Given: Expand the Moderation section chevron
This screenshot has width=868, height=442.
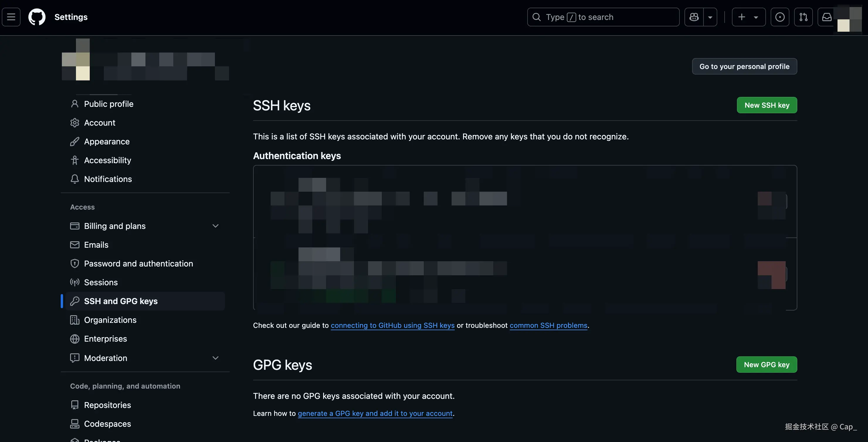Looking at the screenshot, I should pyautogui.click(x=215, y=358).
